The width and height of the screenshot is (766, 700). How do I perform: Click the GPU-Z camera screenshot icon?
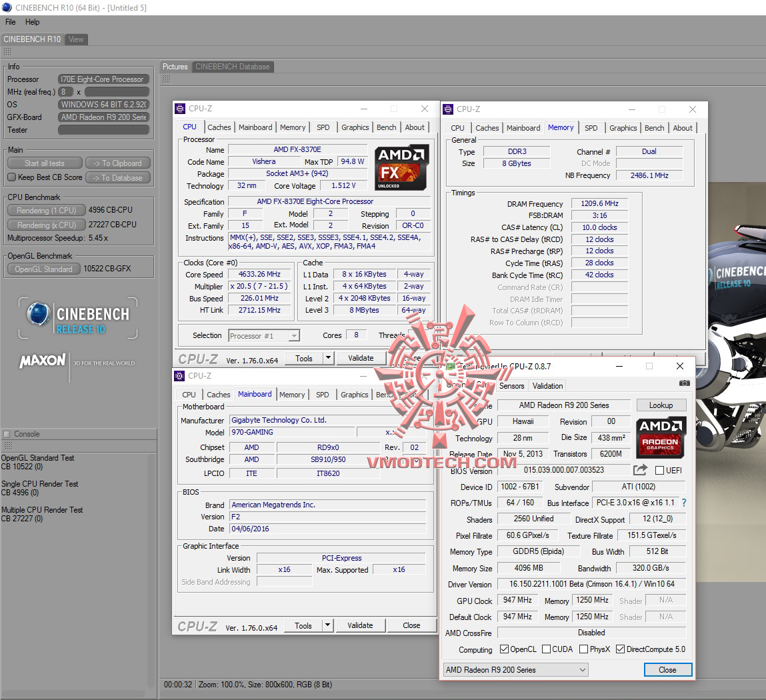pyautogui.click(x=684, y=383)
